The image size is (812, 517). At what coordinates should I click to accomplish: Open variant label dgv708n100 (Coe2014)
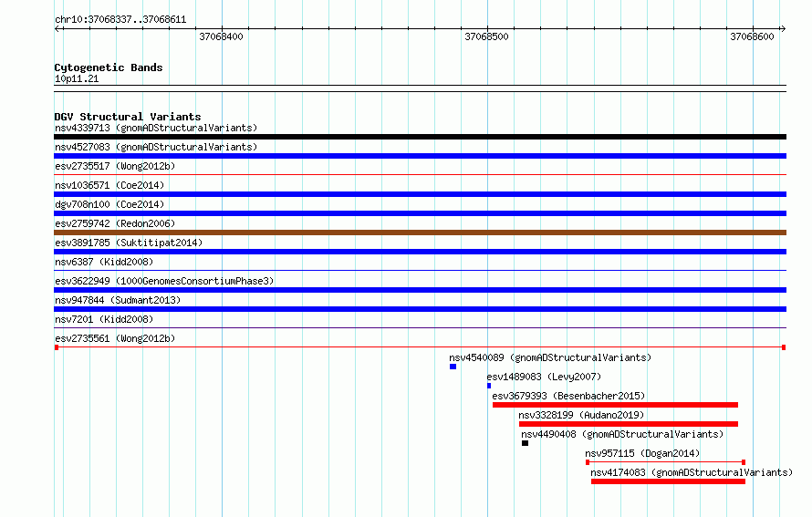click(x=109, y=204)
